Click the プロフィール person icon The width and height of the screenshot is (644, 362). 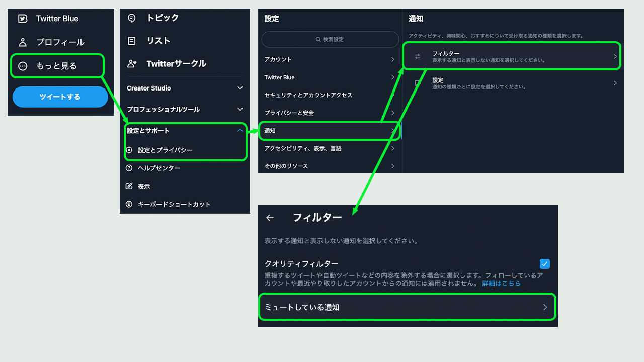pos(22,42)
